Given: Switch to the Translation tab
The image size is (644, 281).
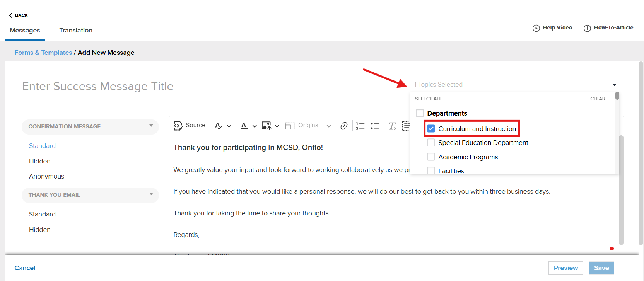Looking at the screenshot, I should (x=76, y=30).
